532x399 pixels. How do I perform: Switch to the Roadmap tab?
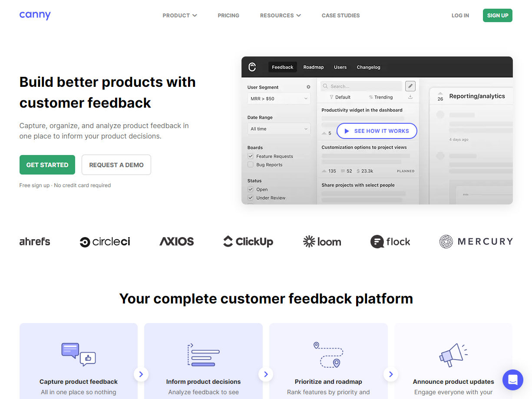click(314, 67)
